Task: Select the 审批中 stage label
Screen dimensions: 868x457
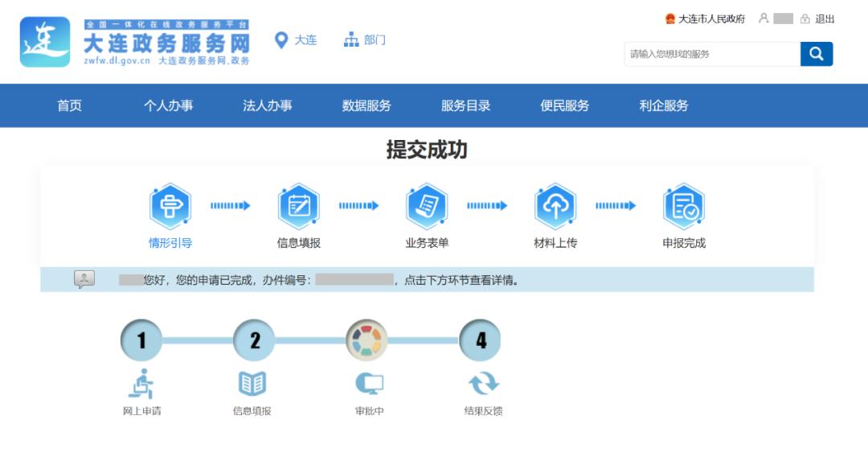Action: click(369, 411)
